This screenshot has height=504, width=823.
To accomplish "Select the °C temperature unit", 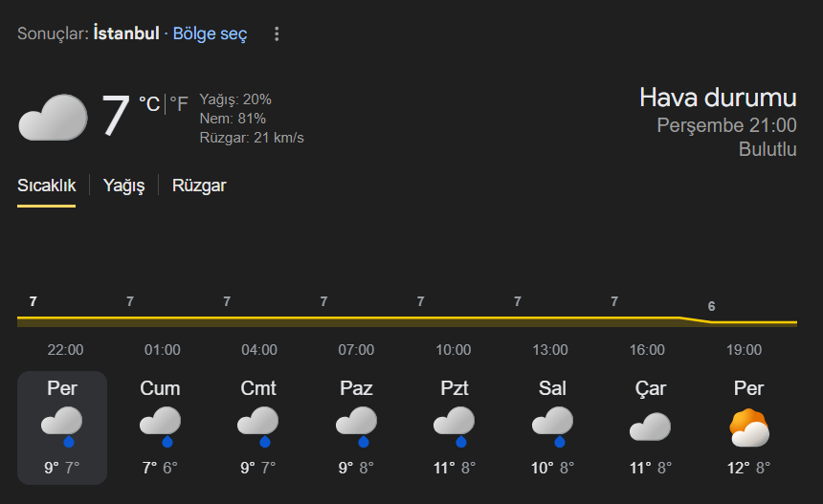I will click(149, 104).
